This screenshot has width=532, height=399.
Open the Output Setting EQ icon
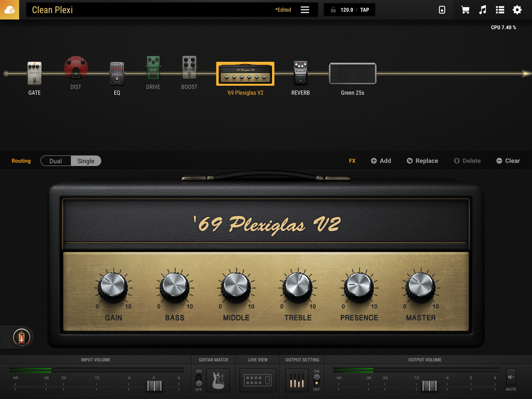click(297, 380)
